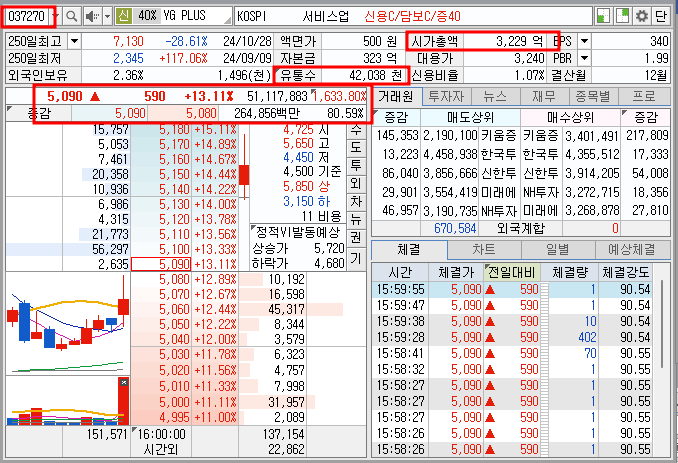The width and height of the screenshot is (678, 463).
Task: Click the 체결량 column header
Action: (570, 272)
